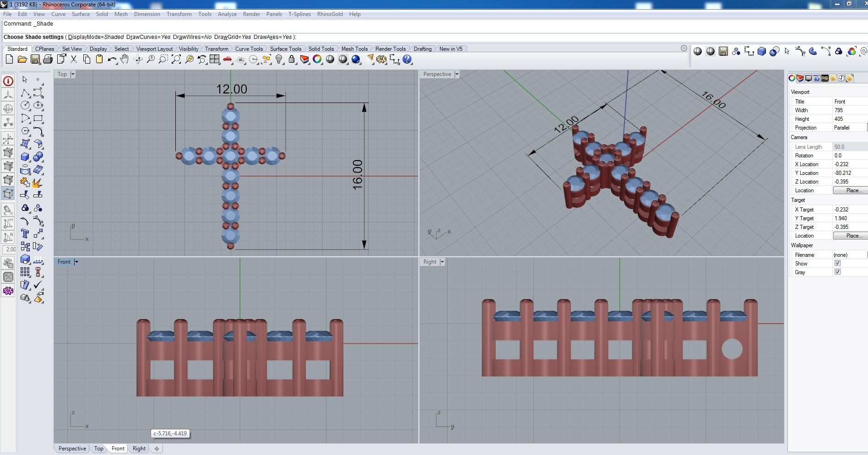Open the Perspective viewport title dropdown arrow

click(x=456, y=74)
